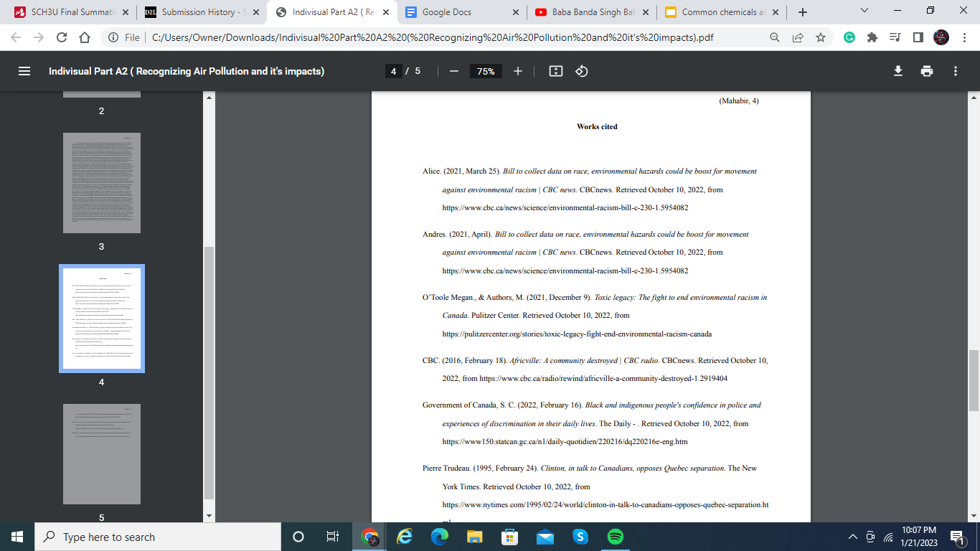Image resolution: width=980 pixels, height=551 pixels.
Task: Open the PDF sidebar hamburger menu
Action: [24, 71]
